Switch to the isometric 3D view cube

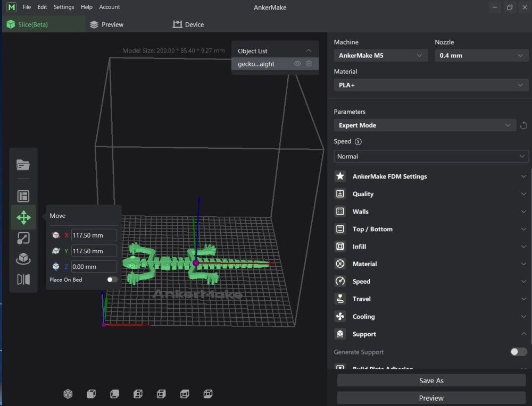click(68, 394)
